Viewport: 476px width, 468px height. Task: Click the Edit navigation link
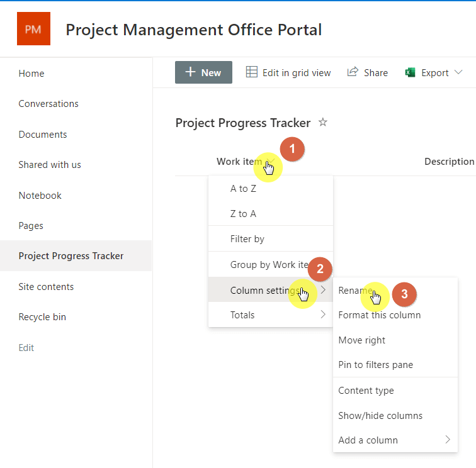(x=26, y=348)
